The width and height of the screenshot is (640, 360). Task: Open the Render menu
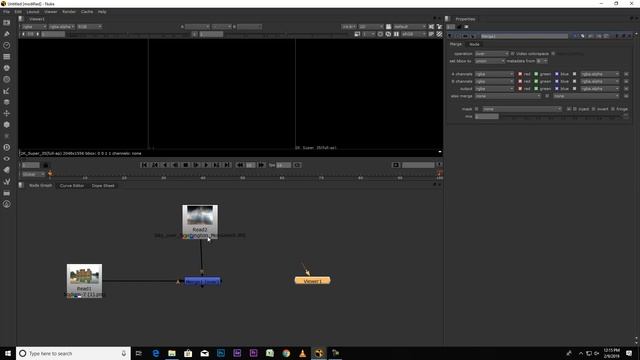(69, 12)
